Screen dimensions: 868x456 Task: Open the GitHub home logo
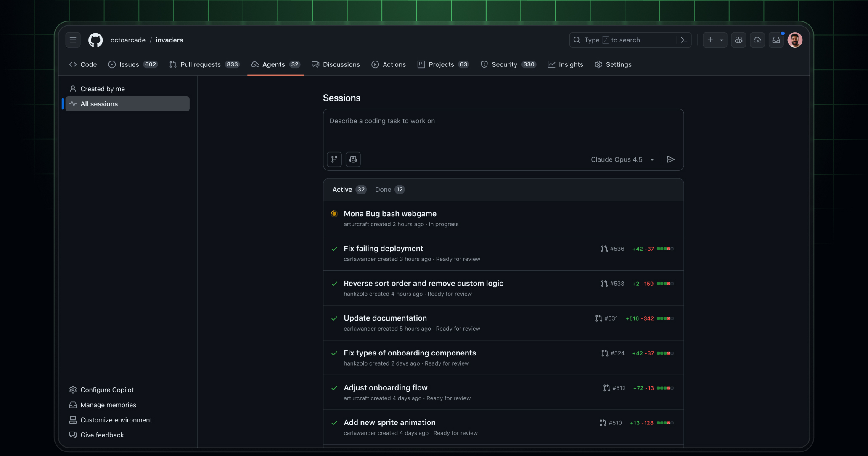pyautogui.click(x=95, y=40)
